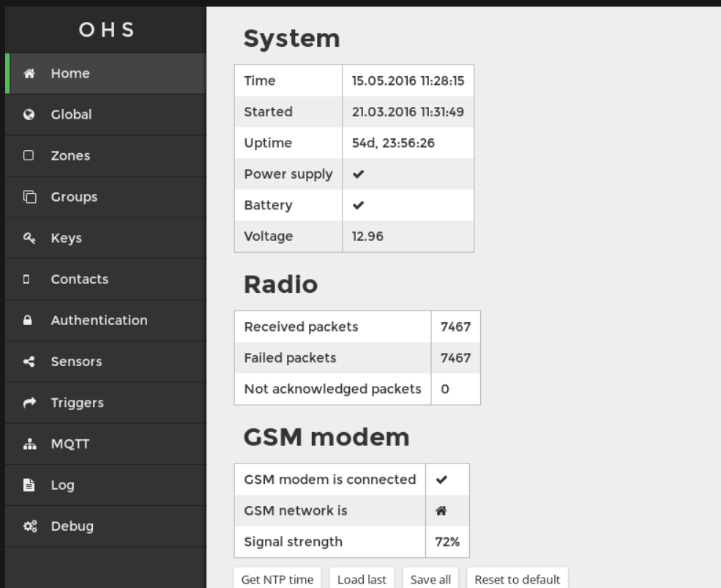Open Contacts via the phone icon
Viewport: 721px width, 588px height.
click(x=26, y=279)
